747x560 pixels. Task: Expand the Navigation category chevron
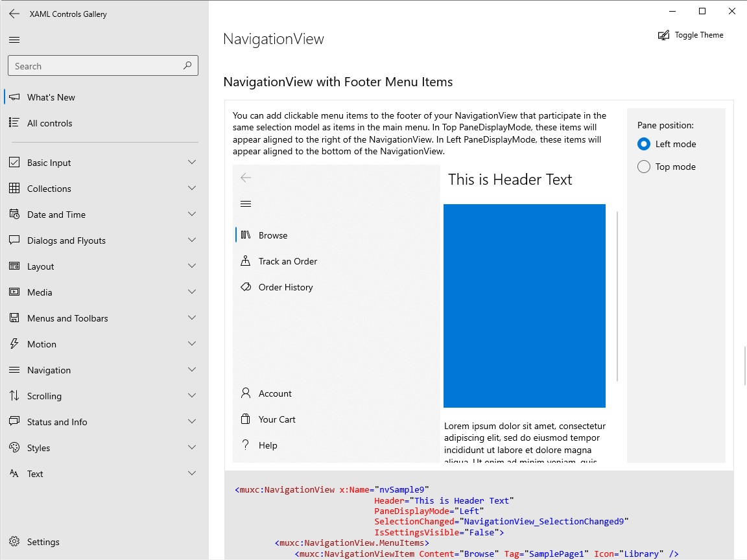point(191,369)
